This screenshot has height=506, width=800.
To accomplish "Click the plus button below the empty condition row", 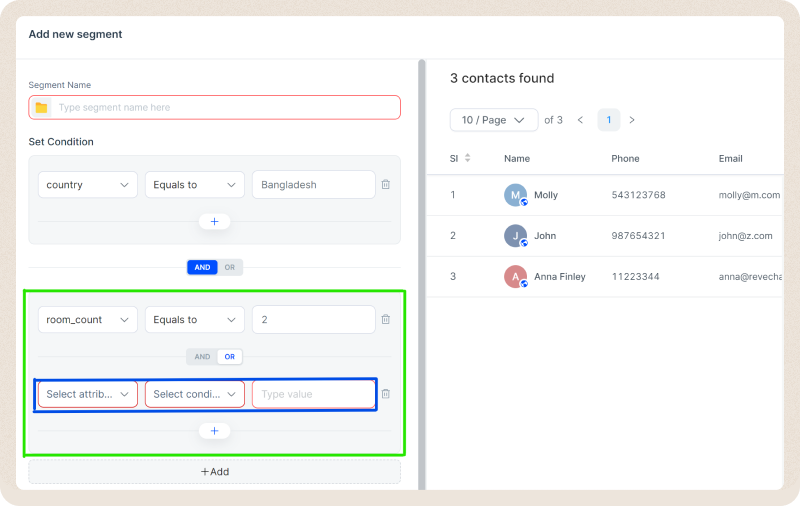I will (x=214, y=431).
